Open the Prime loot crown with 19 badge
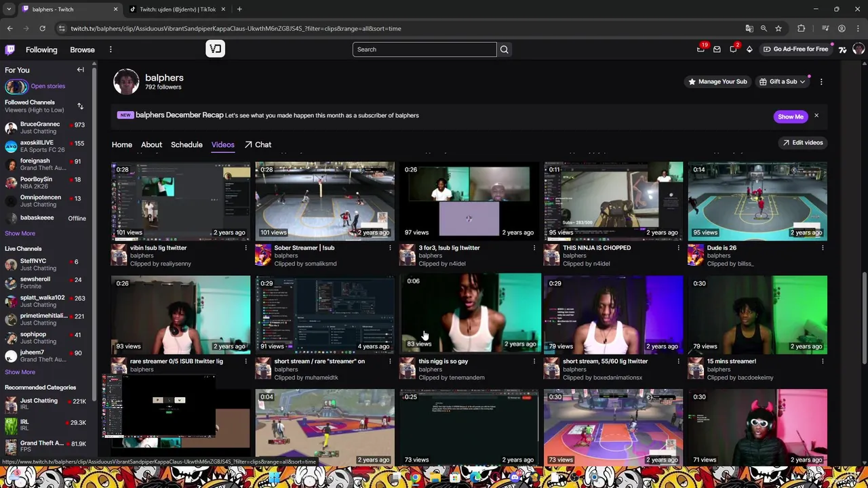868x488 pixels. 701,49
